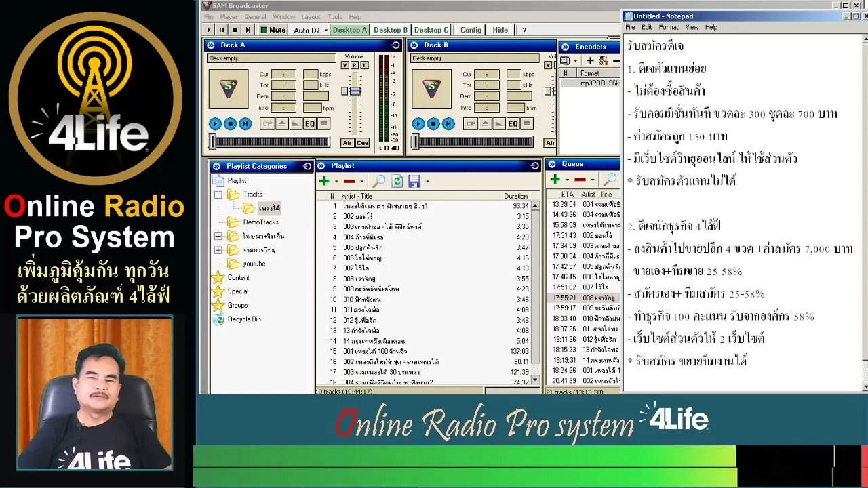Expand the รายการวิทยุ folder
Viewport: 868px width, 488px height.
pyautogui.click(x=218, y=250)
